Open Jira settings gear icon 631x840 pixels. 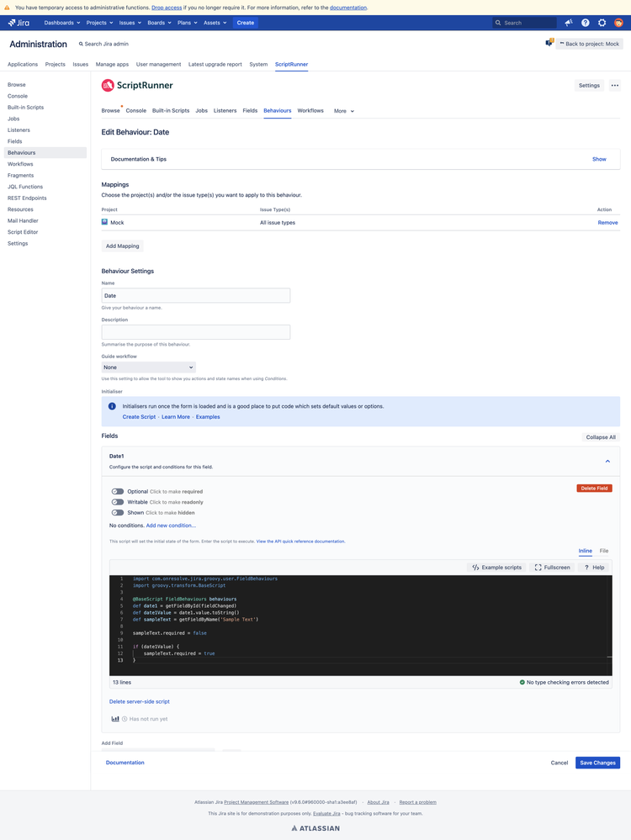tap(602, 23)
